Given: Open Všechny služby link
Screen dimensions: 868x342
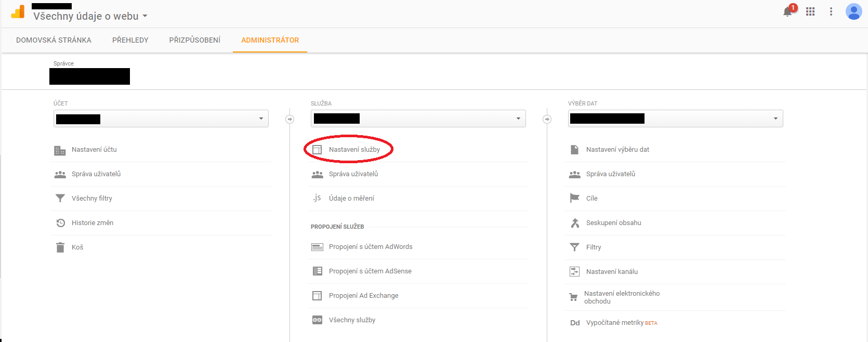Looking at the screenshot, I should pyautogui.click(x=352, y=320).
